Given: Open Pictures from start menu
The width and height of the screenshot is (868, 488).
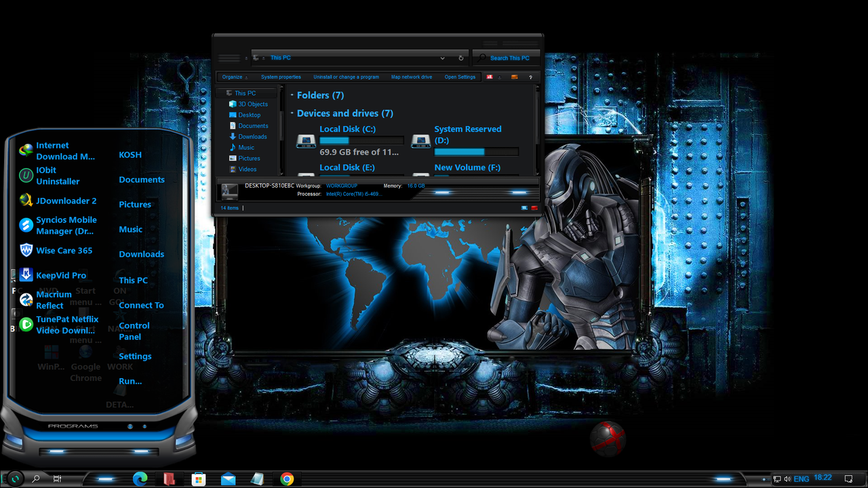Looking at the screenshot, I should [x=135, y=204].
